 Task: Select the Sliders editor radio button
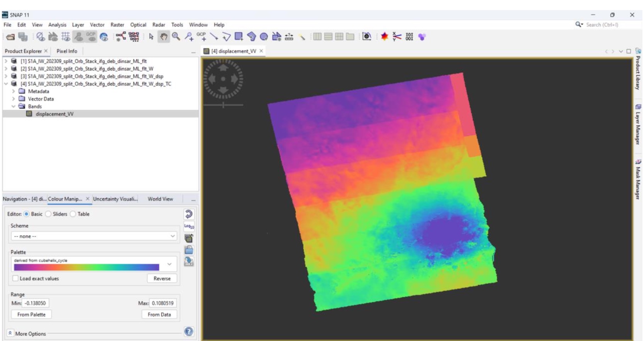[x=48, y=214]
